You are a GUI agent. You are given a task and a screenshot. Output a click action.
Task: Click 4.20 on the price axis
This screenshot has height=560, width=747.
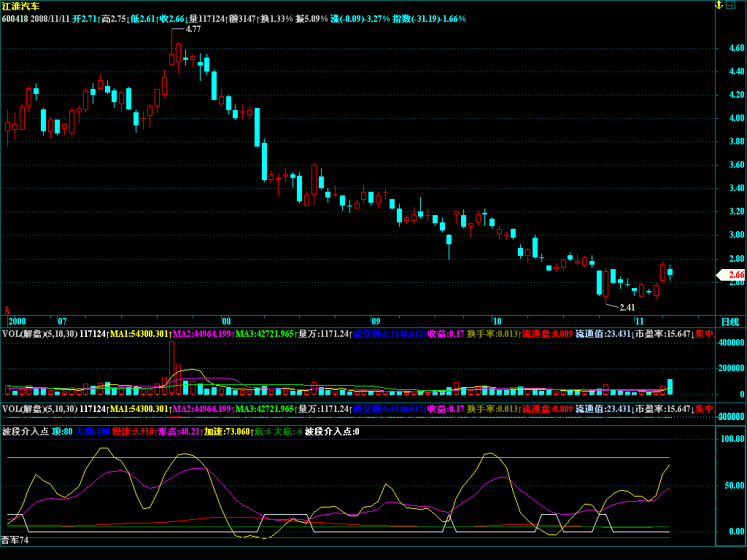737,95
